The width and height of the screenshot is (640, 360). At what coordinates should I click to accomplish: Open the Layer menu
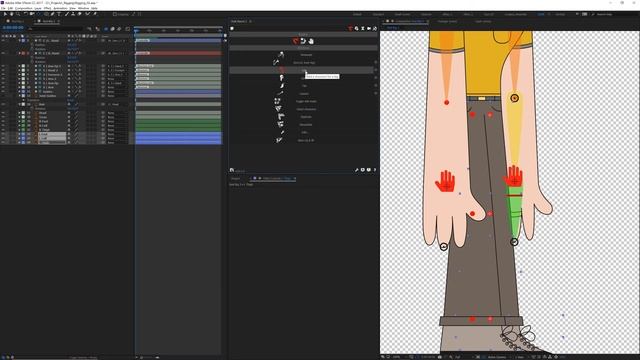pyautogui.click(x=38, y=8)
